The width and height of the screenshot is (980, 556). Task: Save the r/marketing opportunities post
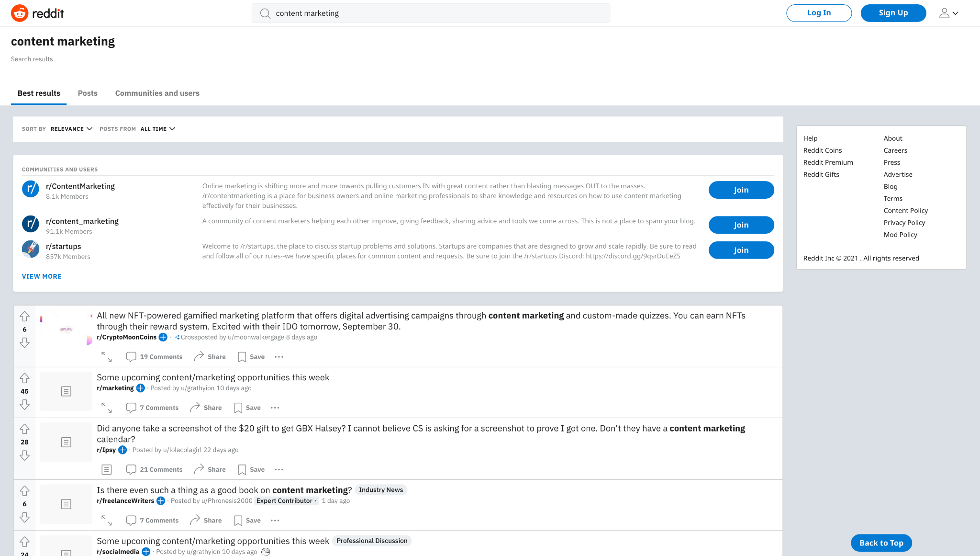(x=247, y=408)
